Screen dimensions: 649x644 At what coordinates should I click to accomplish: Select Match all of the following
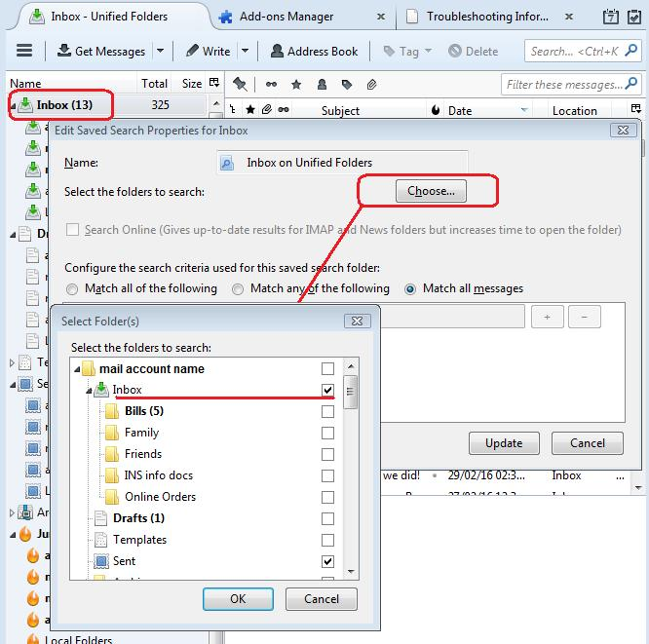point(72,289)
